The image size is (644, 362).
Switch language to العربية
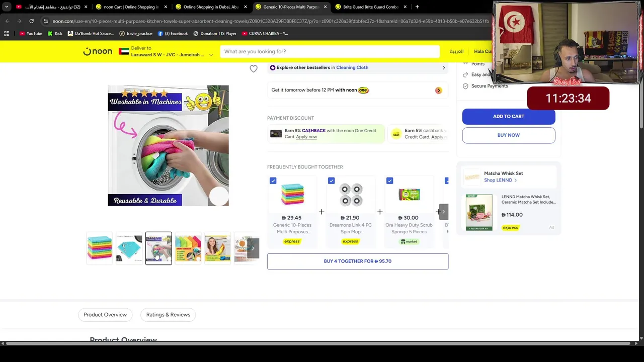click(x=456, y=51)
